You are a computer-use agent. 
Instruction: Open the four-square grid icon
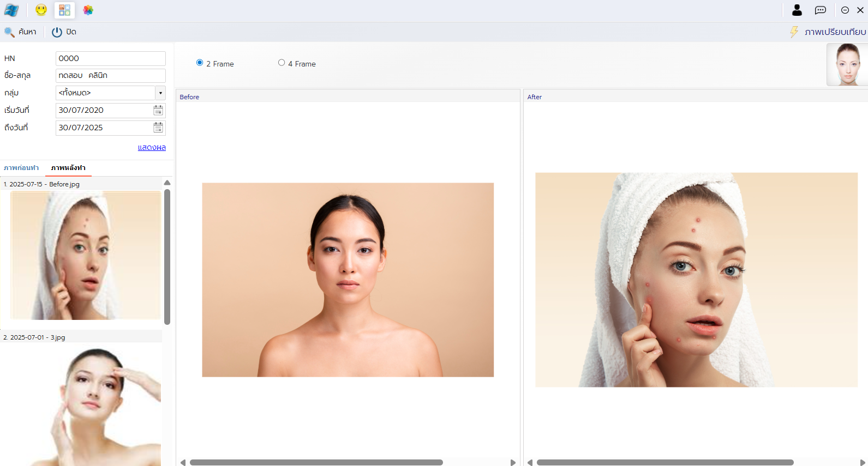64,10
